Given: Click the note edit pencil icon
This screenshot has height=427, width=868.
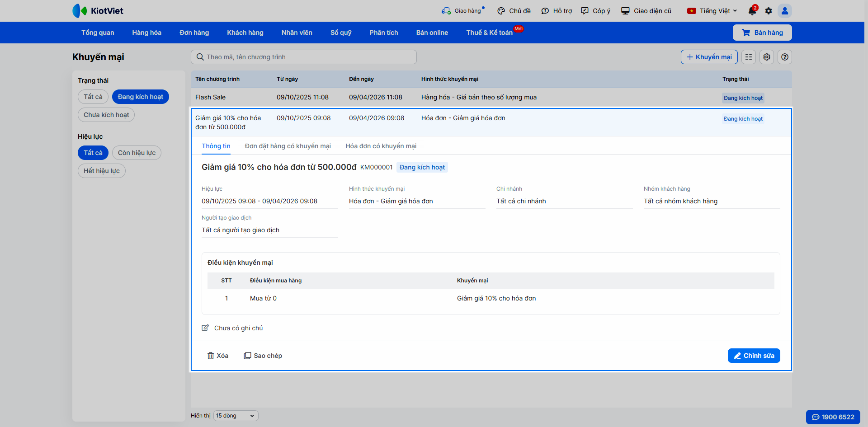Looking at the screenshot, I should tap(205, 328).
